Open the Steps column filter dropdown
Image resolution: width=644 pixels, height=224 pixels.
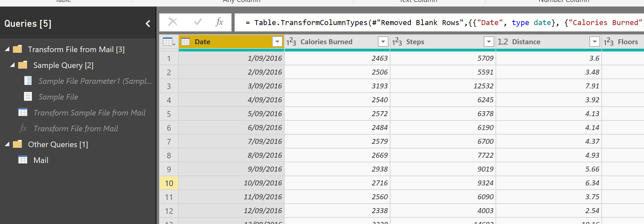(489, 42)
